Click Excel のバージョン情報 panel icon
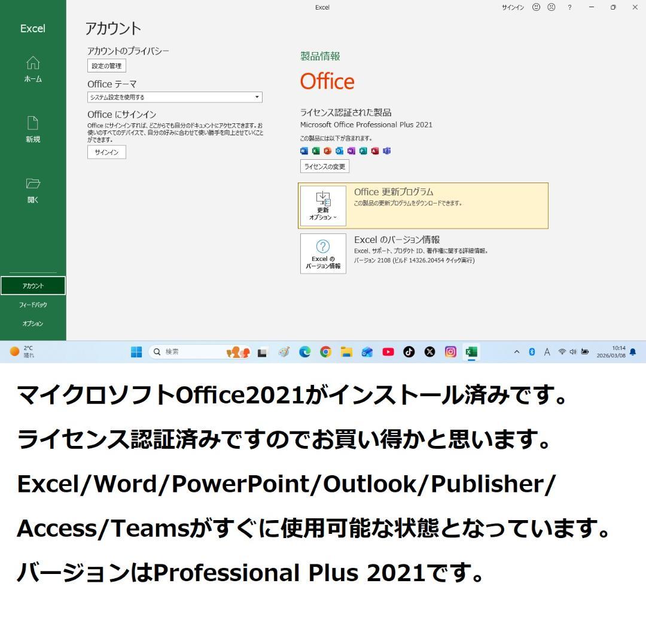 [322, 253]
